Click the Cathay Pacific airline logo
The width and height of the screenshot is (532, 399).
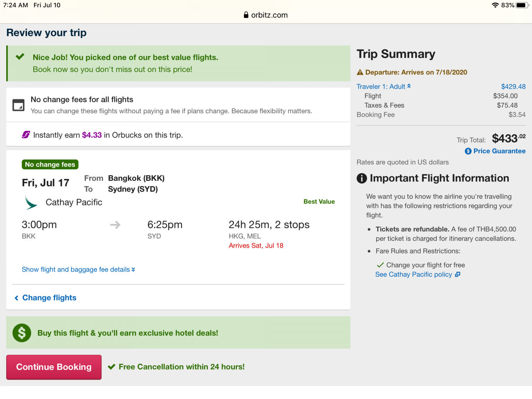click(x=30, y=203)
